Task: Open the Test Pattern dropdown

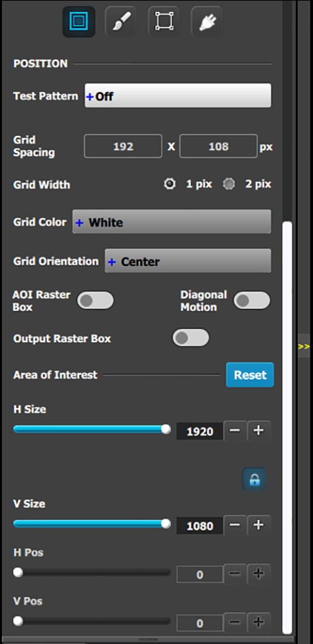Action: pos(178,96)
